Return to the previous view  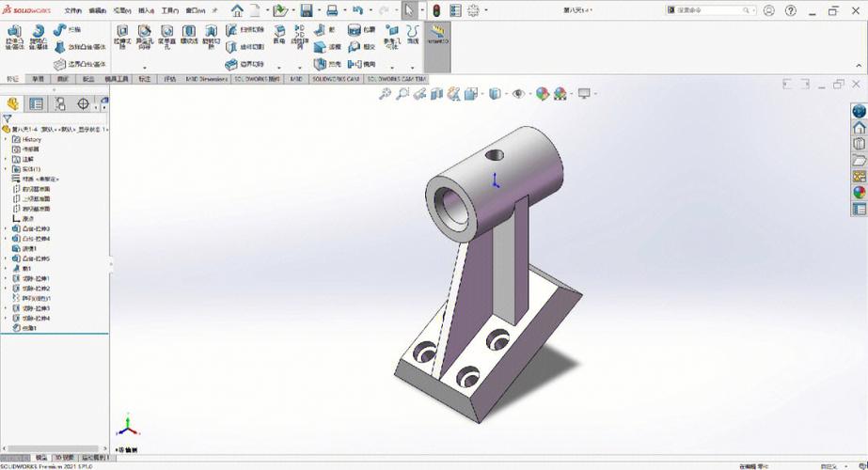tap(420, 94)
